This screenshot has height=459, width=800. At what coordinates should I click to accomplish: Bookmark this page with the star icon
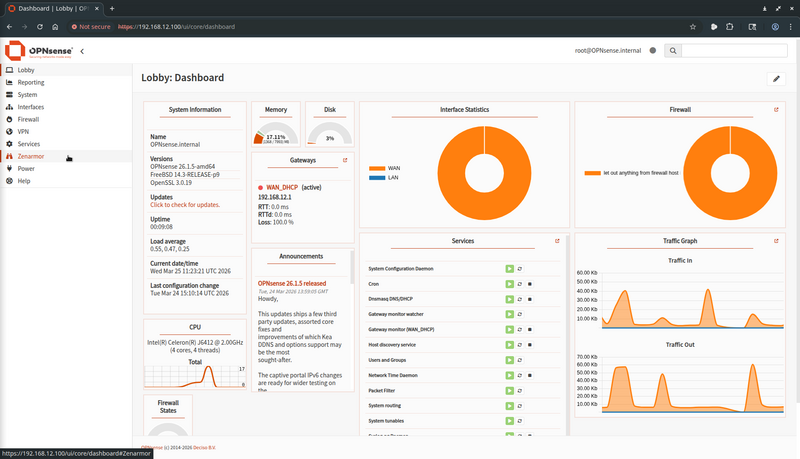click(693, 27)
